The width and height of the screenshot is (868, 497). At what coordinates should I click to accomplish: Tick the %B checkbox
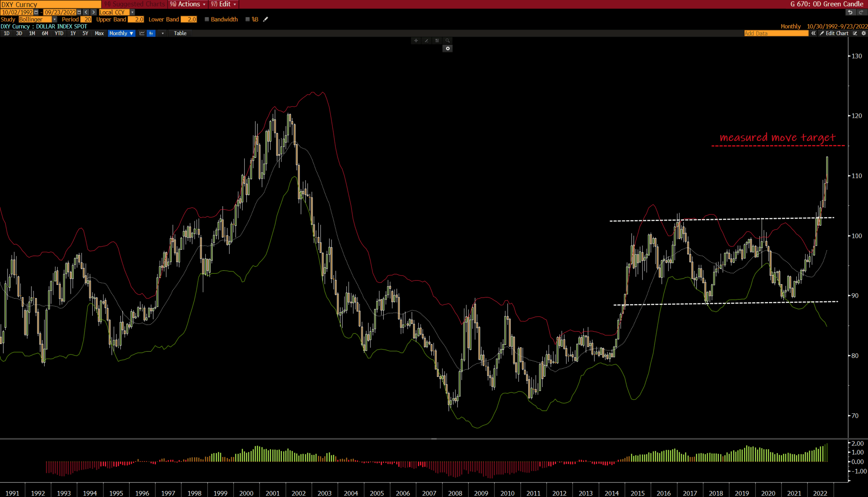(248, 19)
